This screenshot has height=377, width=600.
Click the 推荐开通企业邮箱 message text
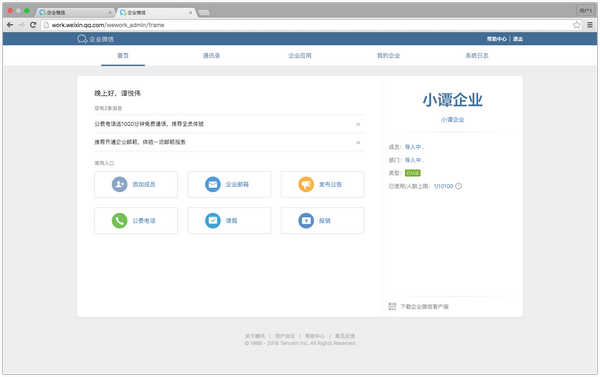tap(140, 142)
